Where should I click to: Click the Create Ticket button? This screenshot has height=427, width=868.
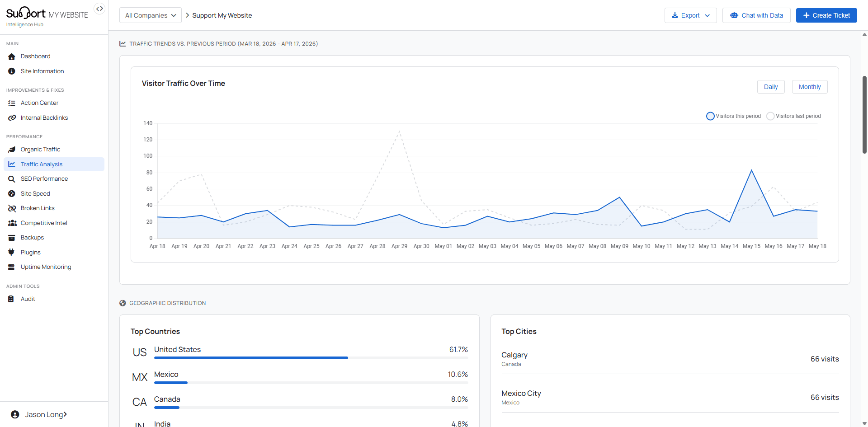tap(826, 15)
